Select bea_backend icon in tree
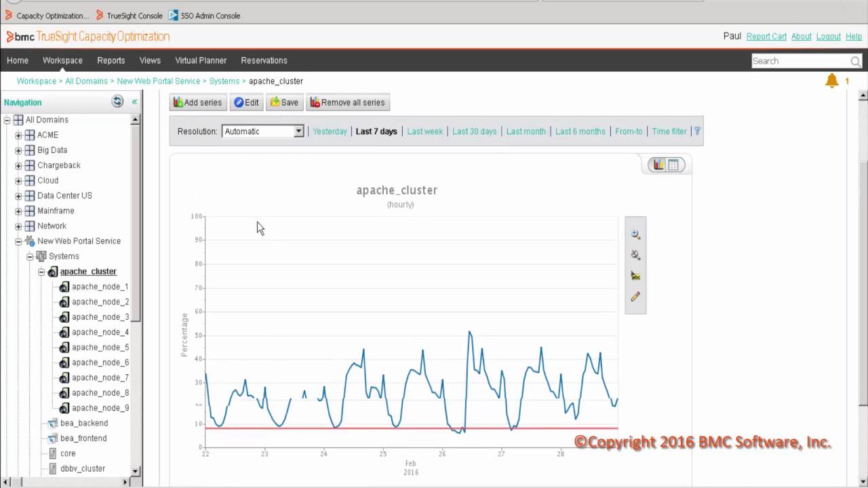 (x=53, y=423)
